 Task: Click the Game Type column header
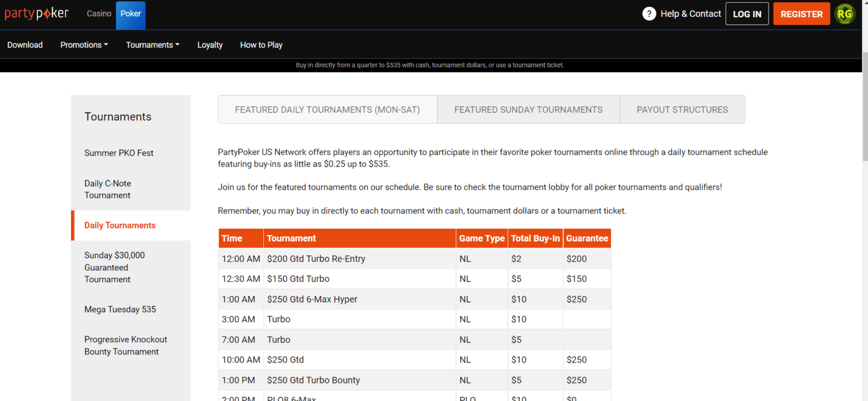481,238
